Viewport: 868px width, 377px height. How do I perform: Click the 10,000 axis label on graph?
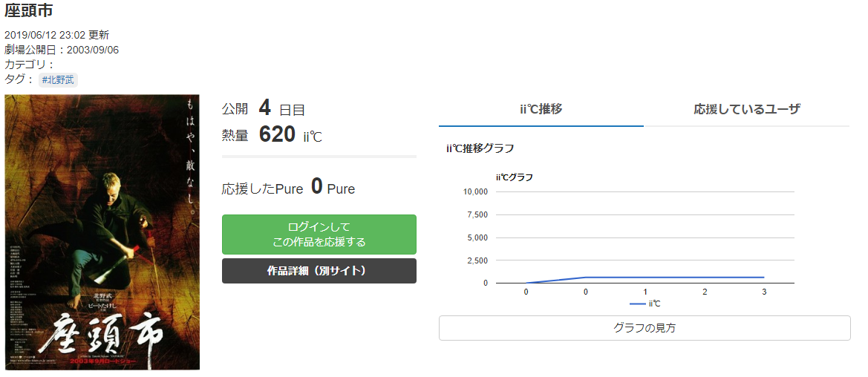[x=474, y=191]
